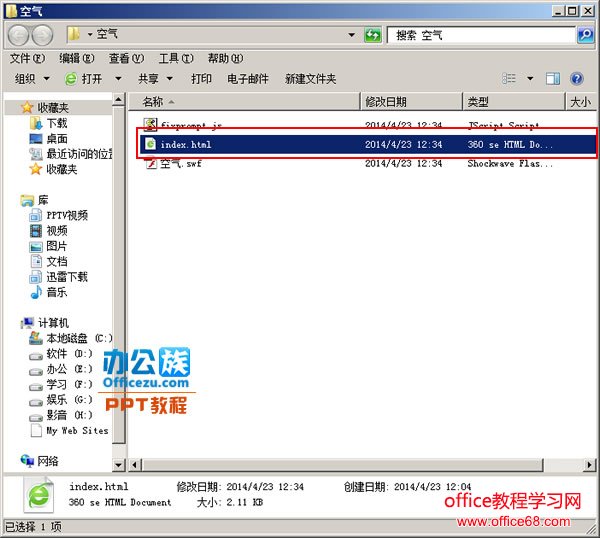This screenshot has height=538, width=600.
Task: Open the 帮助(H) menu
Action: click(x=225, y=58)
